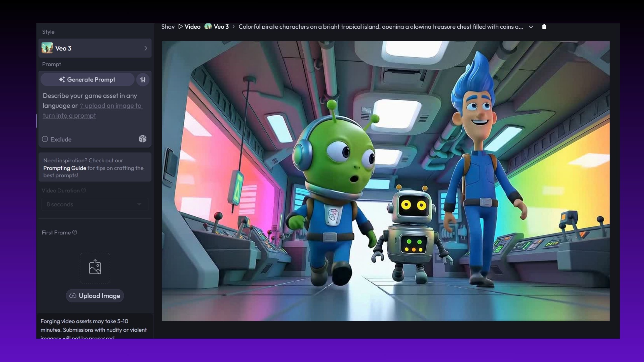Click the generated space video preview
The width and height of the screenshot is (644, 362).
coord(385,181)
